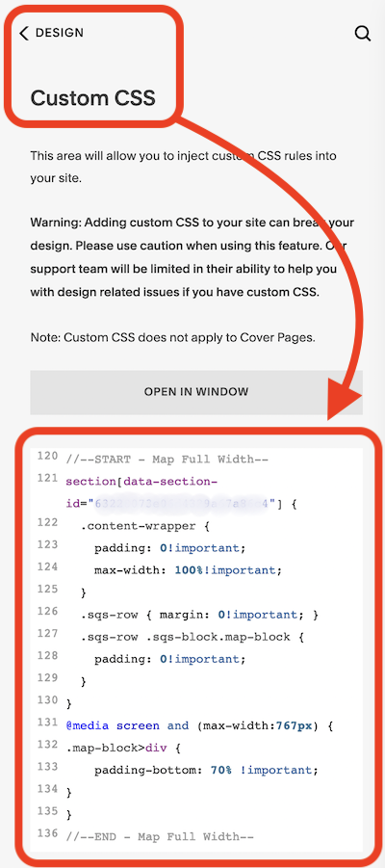The width and height of the screenshot is (385, 868).
Task: Go back to the Design menu
Action: coord(23,33)
